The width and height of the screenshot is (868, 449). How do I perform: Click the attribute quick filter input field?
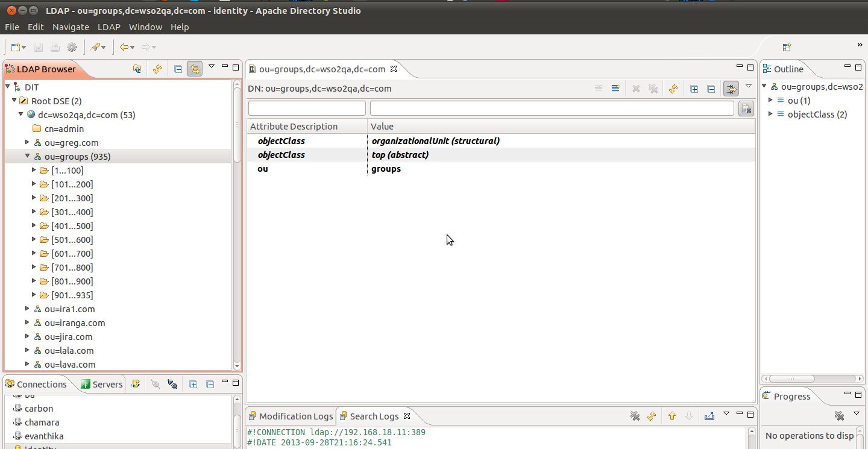(x=307, y=108)
